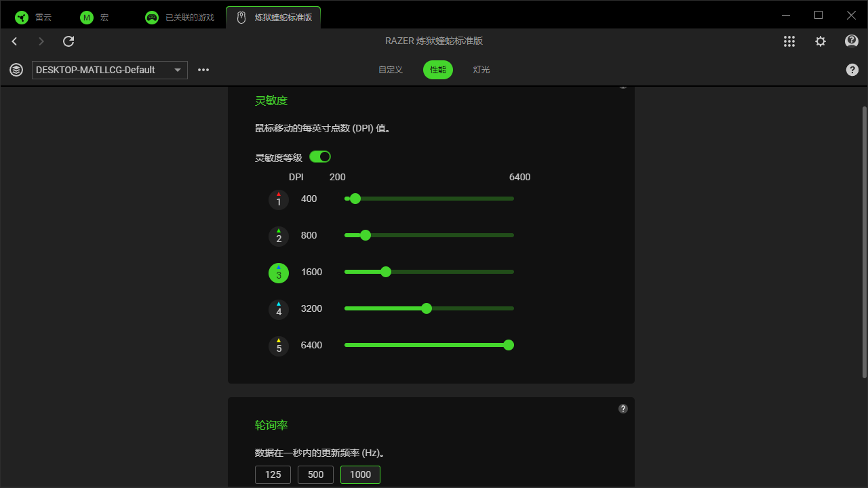Set polling rate to 125 Hz

pyautogui.click(x=273, y=474)
